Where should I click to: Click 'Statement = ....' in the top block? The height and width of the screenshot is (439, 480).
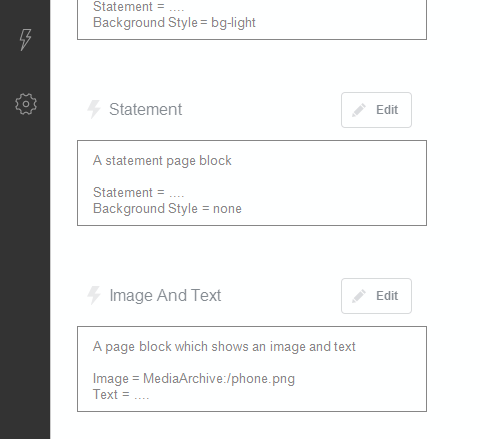(139, 7)
